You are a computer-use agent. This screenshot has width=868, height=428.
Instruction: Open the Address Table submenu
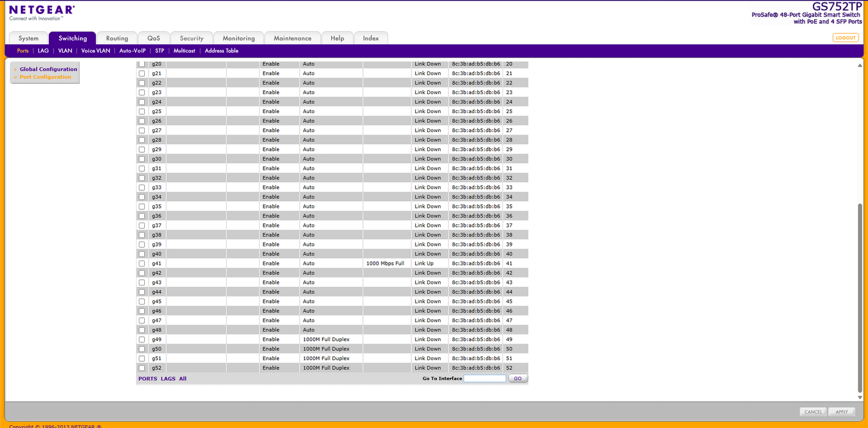click(x=221, y=51)
